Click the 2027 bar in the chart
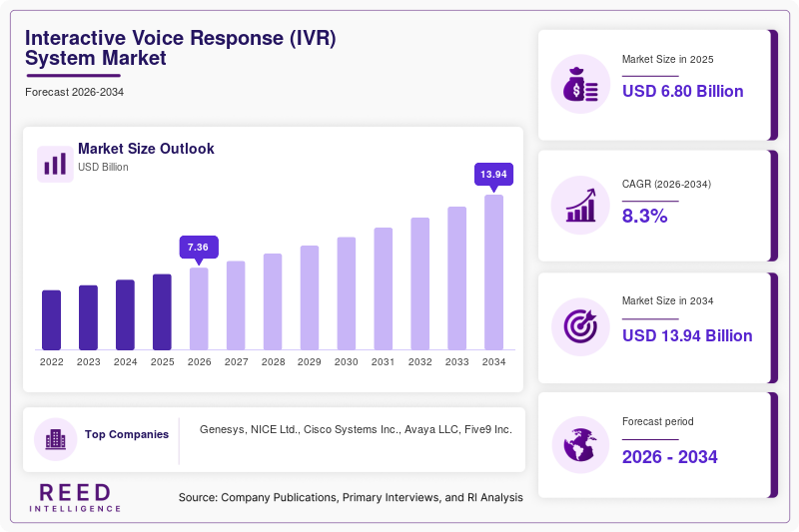799x532 pixels. (236, 305)
